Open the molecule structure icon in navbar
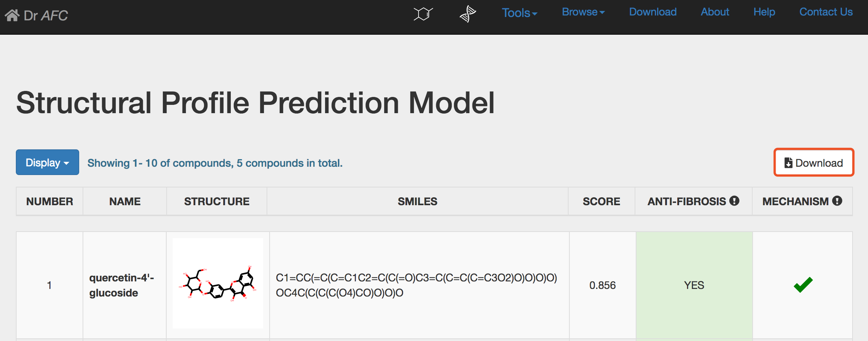The image size is (868, 341). (423, 14)
